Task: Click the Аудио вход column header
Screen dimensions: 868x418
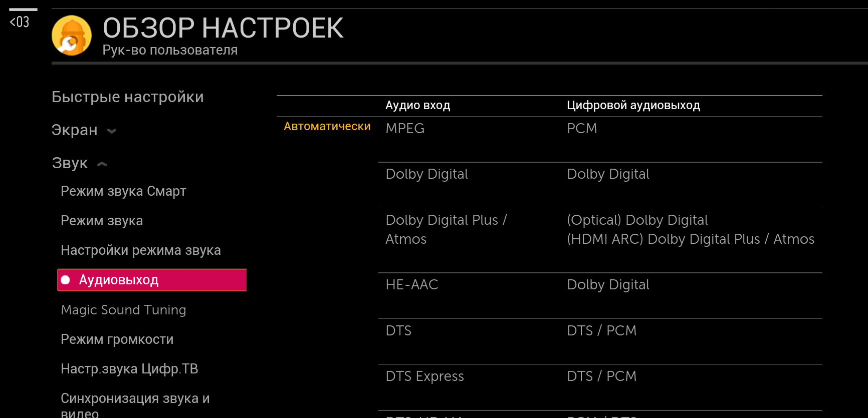Action: tap(417, 105)
